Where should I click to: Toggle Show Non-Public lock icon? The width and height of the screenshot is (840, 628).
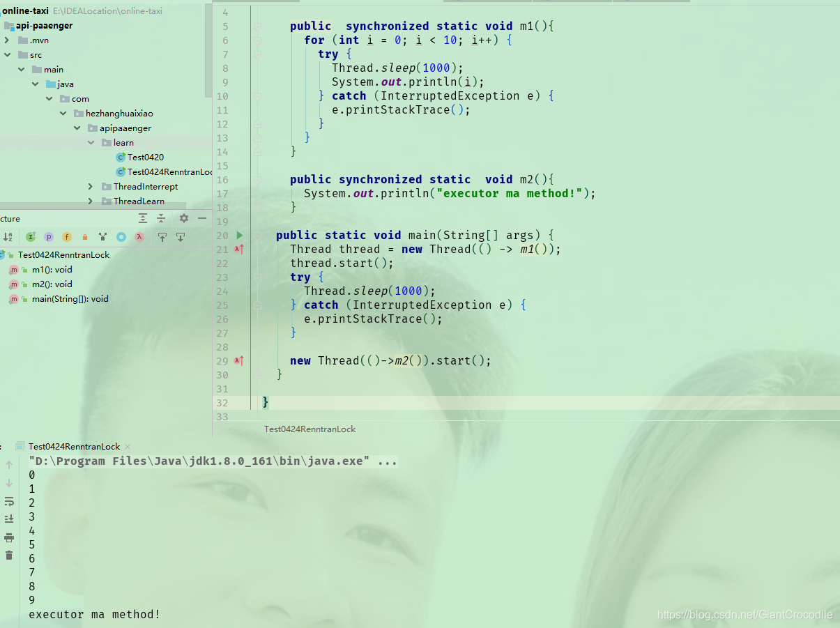pyautogui.click(x=85, y=237)
